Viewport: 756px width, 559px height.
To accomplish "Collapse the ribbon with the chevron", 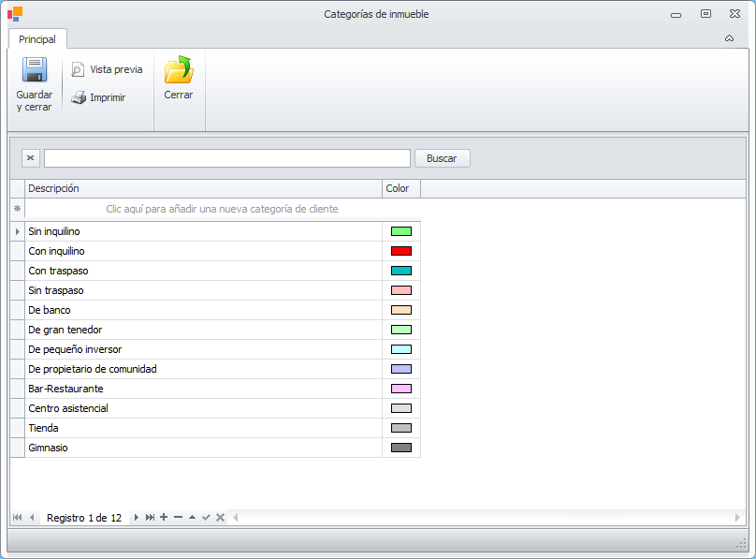I will click(x=729, y=38).
